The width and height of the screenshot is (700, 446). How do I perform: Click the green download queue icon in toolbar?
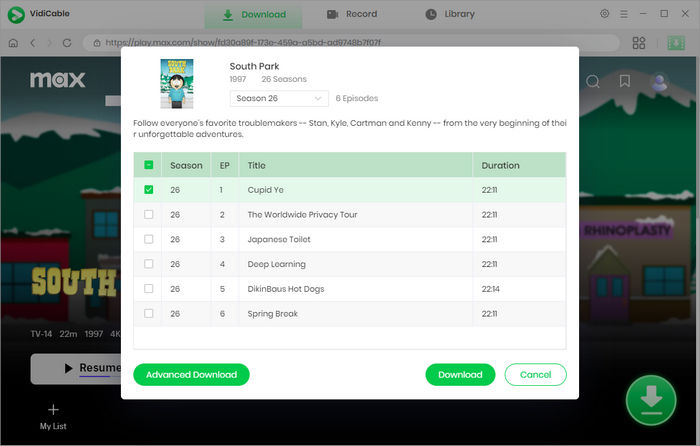[676, 43]
